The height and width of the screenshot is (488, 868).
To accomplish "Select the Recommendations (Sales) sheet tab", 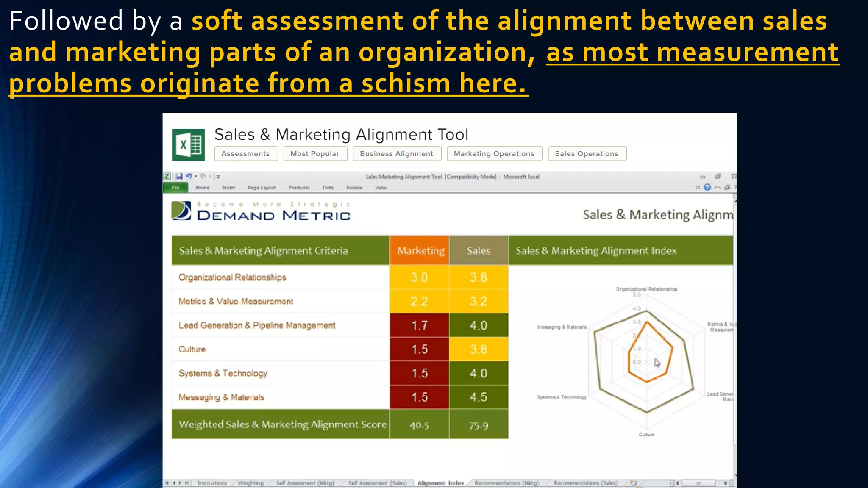I will [585, 483].
